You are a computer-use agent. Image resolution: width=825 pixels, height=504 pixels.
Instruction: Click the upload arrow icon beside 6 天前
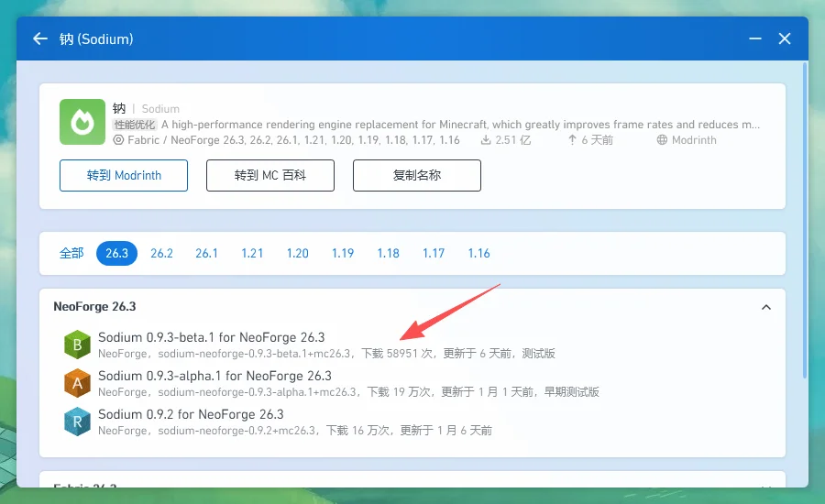pyautogui.click(x=572, y=140)
